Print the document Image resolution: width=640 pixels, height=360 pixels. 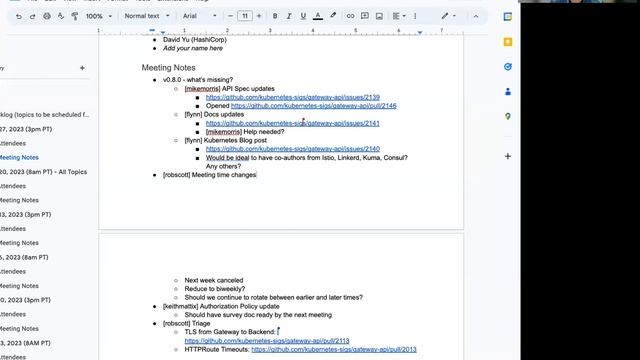(47, 16)
